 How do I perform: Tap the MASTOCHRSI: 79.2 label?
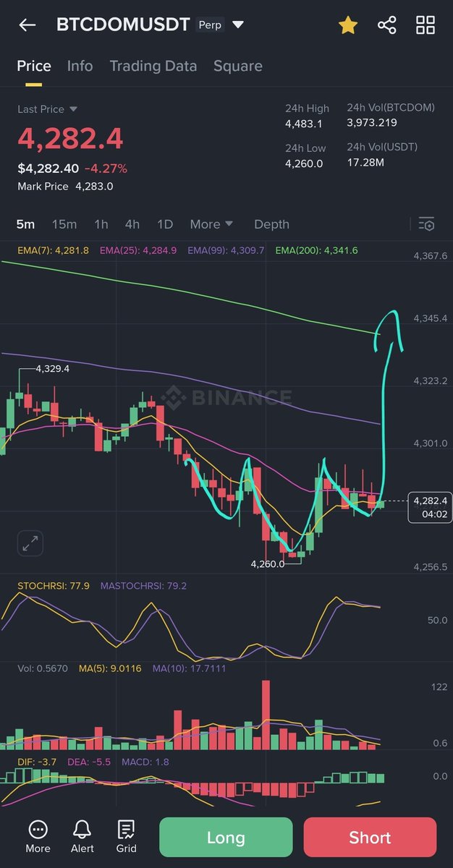[x=143, y=586]
